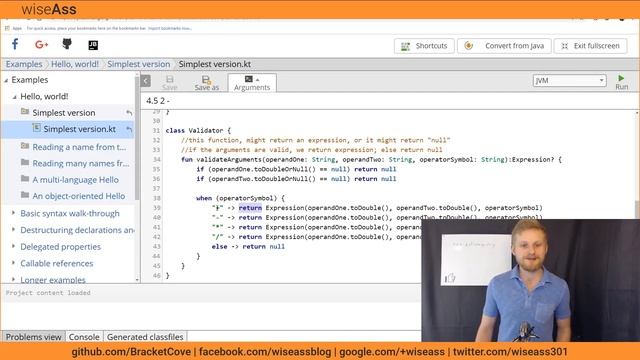Expand Delegated properties node

(x=13, y=247)
